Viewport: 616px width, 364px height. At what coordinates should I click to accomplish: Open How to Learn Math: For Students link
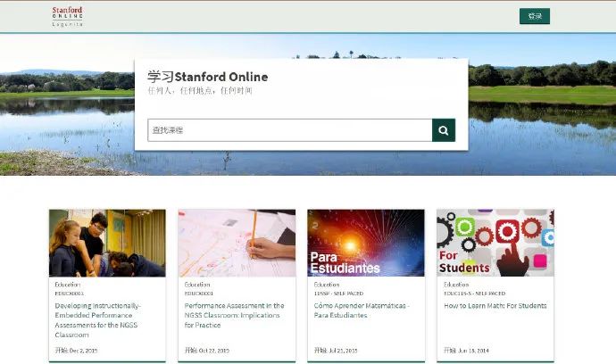coord(495,305)
